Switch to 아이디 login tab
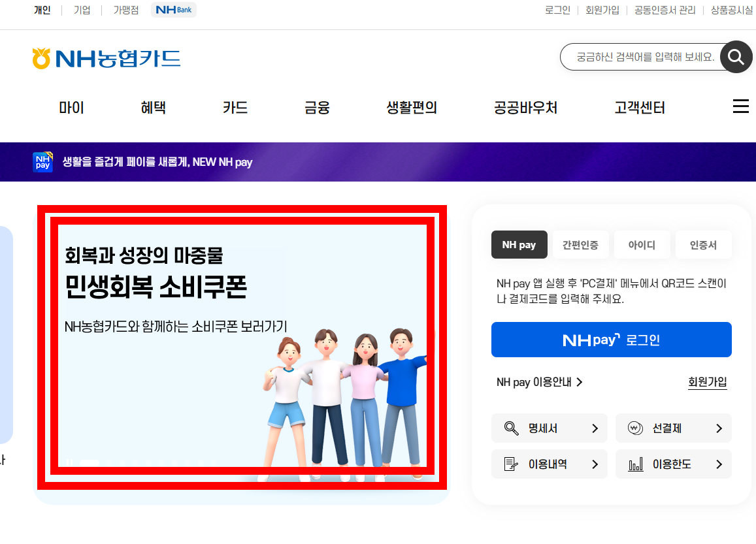 (x=642, y=245)
